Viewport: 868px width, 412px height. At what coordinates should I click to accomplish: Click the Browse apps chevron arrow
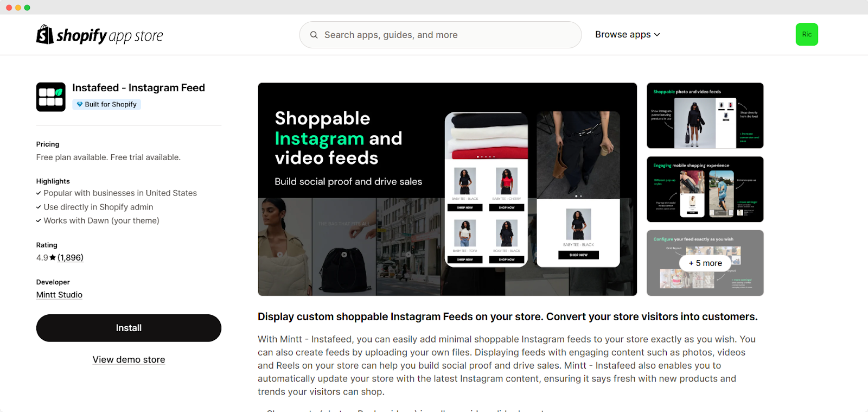[x=657, y=35]
